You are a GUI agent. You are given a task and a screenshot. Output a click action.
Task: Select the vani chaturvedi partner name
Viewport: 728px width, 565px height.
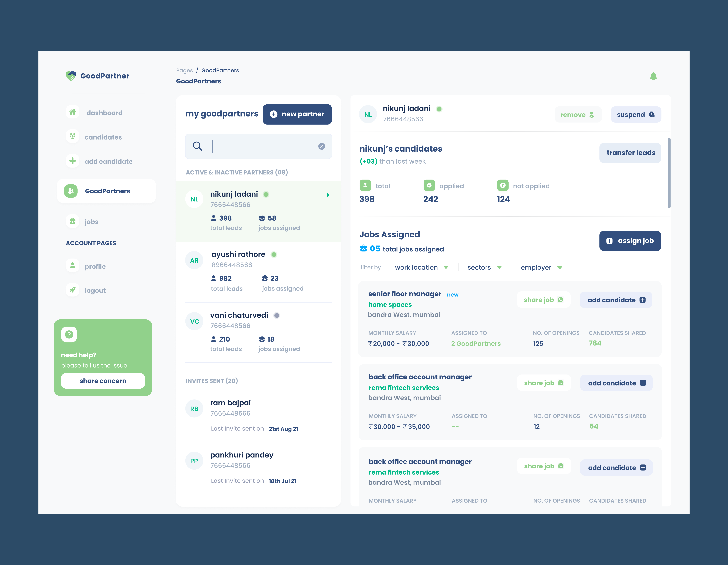pos(239,315)
